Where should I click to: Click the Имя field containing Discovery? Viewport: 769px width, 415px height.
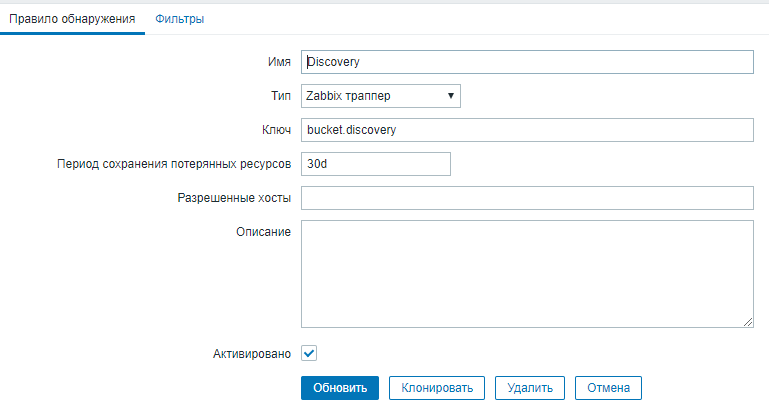(x=526, y=62)
